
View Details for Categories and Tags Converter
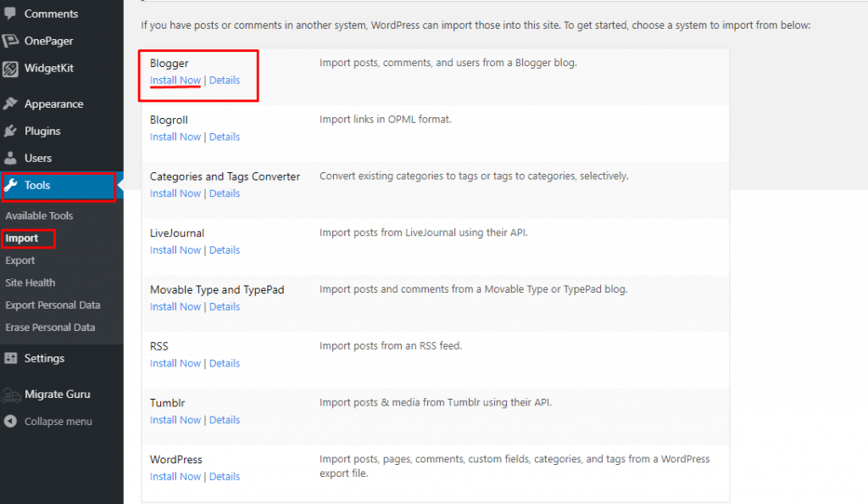pos(224,193)
